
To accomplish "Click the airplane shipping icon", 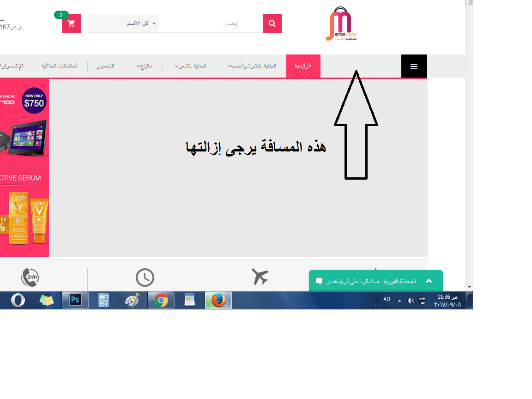I will tap(260, 276).
